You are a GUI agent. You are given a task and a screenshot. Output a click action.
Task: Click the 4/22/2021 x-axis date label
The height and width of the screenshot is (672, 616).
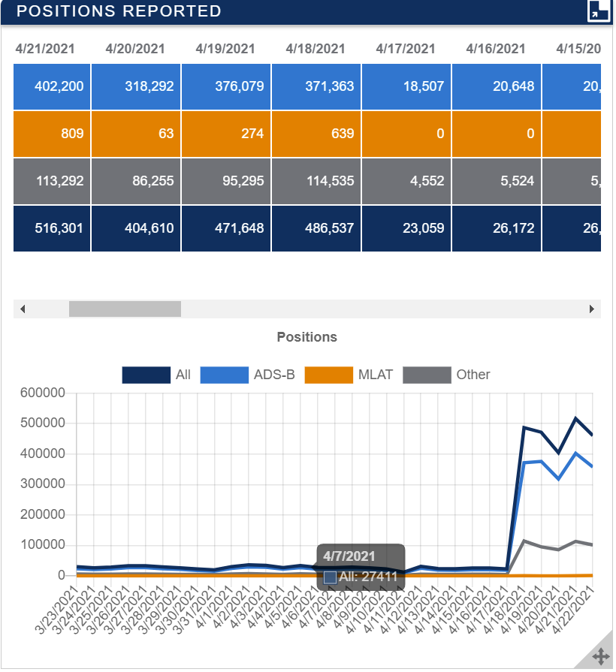572,610
